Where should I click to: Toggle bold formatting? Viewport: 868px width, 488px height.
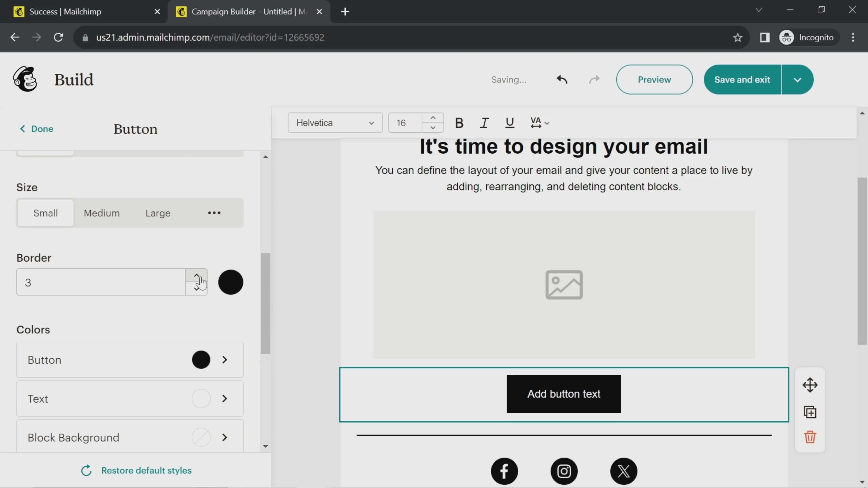click(x=459, y=123)
